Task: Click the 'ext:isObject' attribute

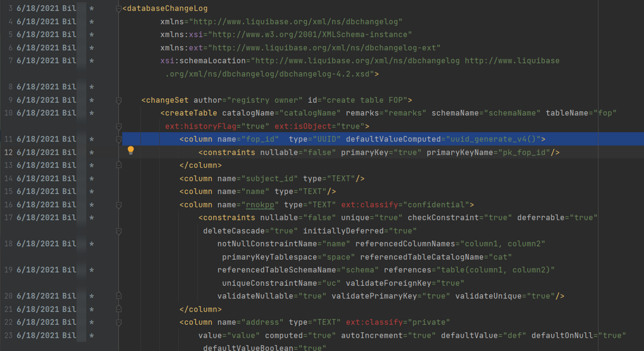Action: pos(303,126)
